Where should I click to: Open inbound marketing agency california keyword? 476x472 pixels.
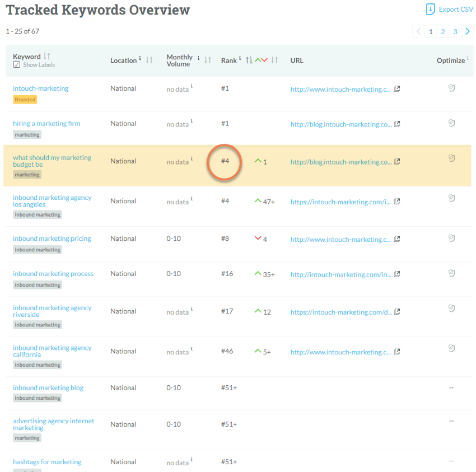coord(52,351)
